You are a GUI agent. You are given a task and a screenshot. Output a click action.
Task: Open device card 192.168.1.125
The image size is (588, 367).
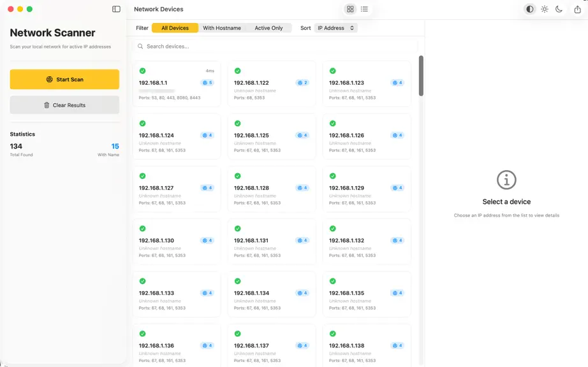272,137
